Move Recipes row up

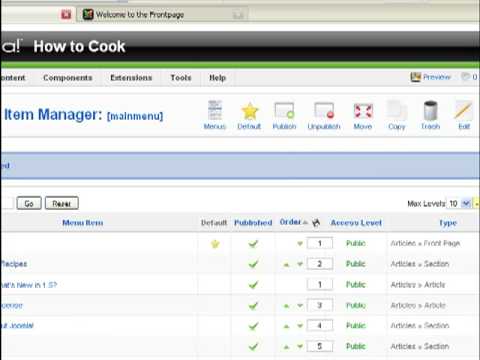[286, 265]
